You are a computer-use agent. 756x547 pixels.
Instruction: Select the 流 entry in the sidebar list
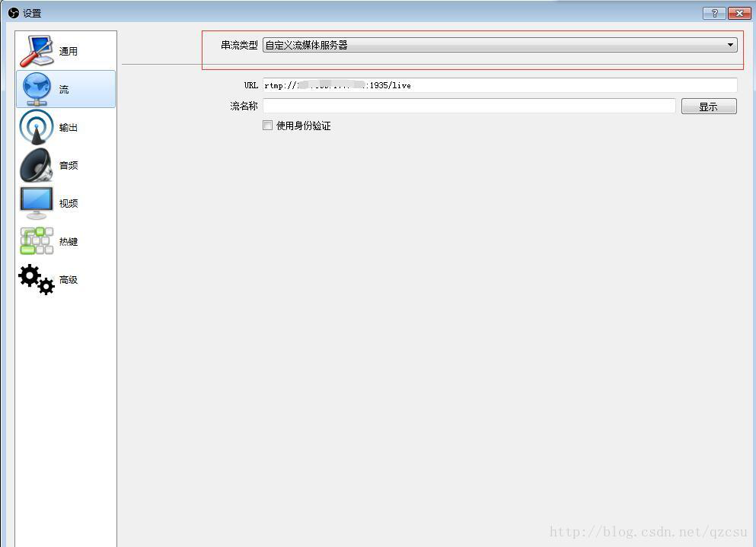[x=65, y=88]
